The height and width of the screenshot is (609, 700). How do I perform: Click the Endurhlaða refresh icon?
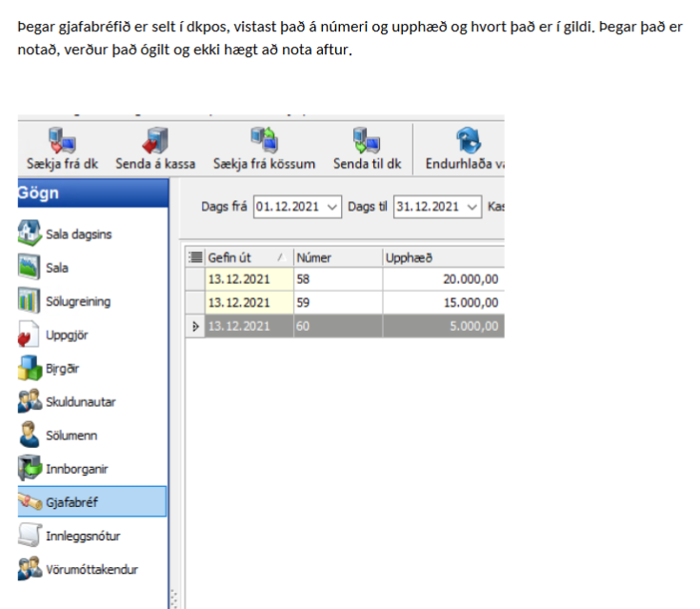click(468, 140)
